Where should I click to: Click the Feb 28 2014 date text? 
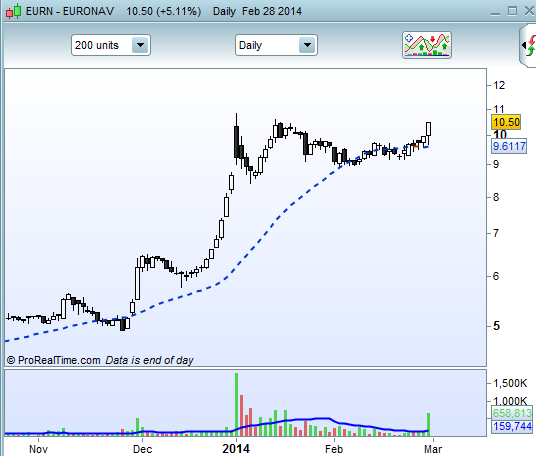tap(272, 11)
